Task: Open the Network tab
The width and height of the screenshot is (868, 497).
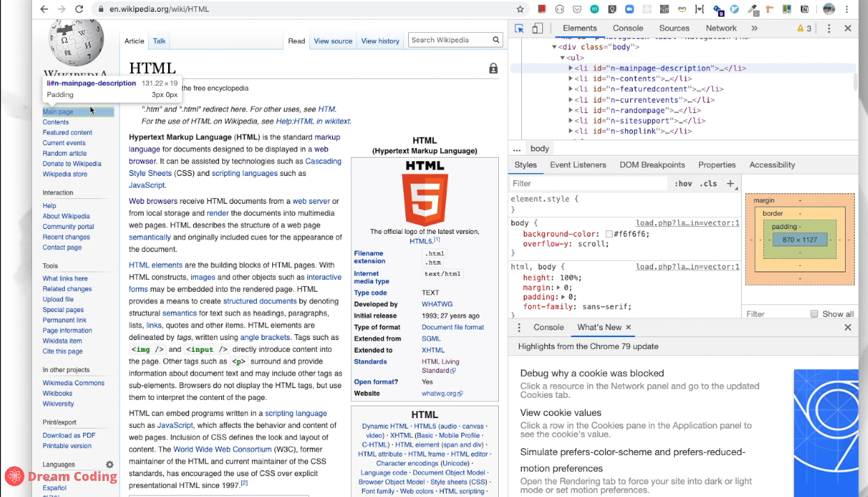Action: click(x=721, y=29)
